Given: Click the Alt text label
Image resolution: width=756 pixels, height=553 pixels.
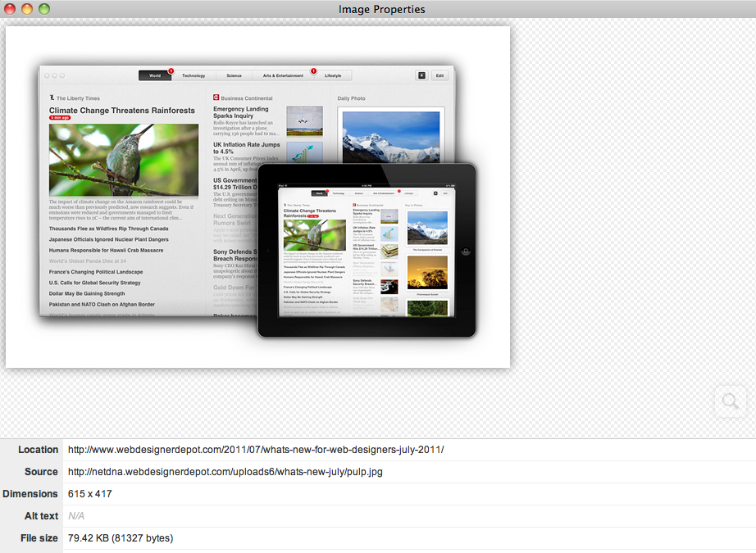Looking at the screenshot, I should pos(42,516).
